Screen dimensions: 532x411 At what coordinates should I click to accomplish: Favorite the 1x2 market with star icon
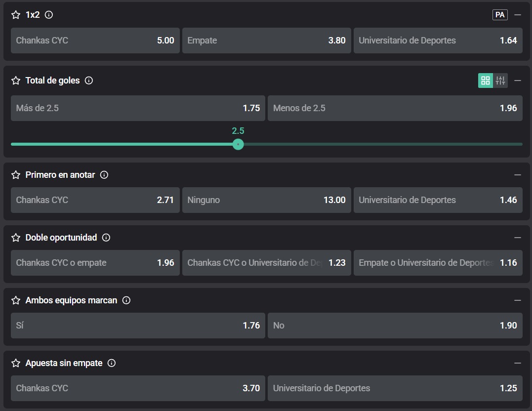[x=16, y=15]
